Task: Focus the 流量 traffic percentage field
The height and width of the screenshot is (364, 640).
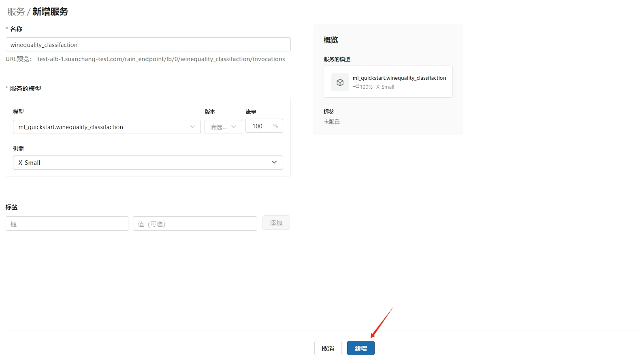Action: pos(264,126)
